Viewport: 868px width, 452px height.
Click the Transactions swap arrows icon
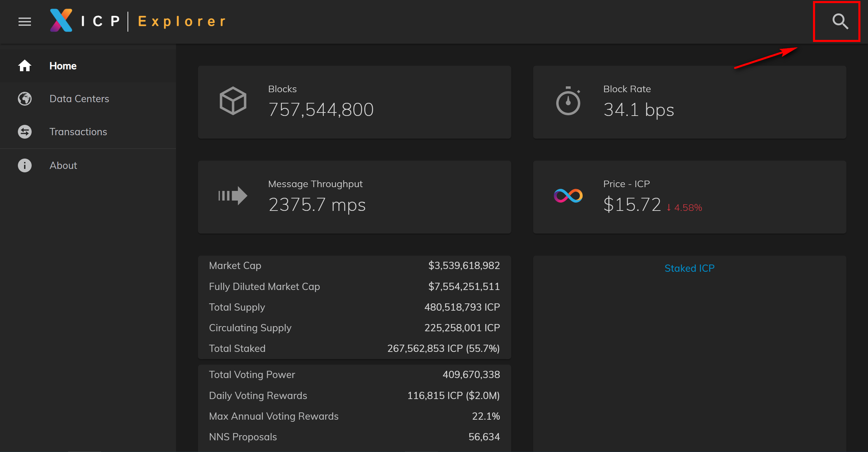25,132
